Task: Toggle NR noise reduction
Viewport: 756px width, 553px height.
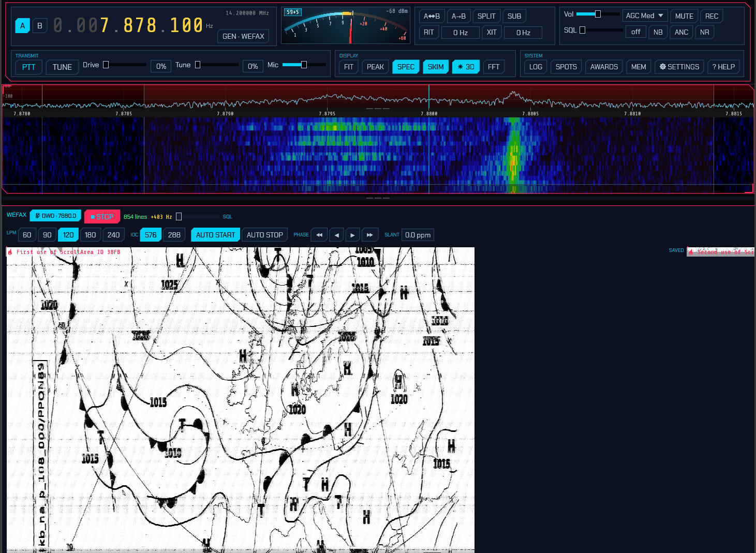Action: coord(704,32)
